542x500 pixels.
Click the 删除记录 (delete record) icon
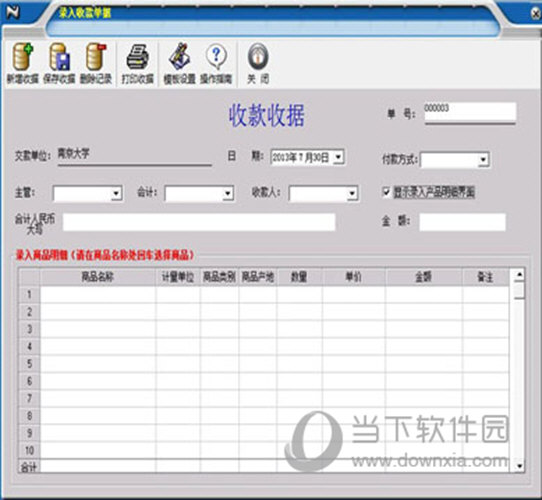(x=96, y=57)
